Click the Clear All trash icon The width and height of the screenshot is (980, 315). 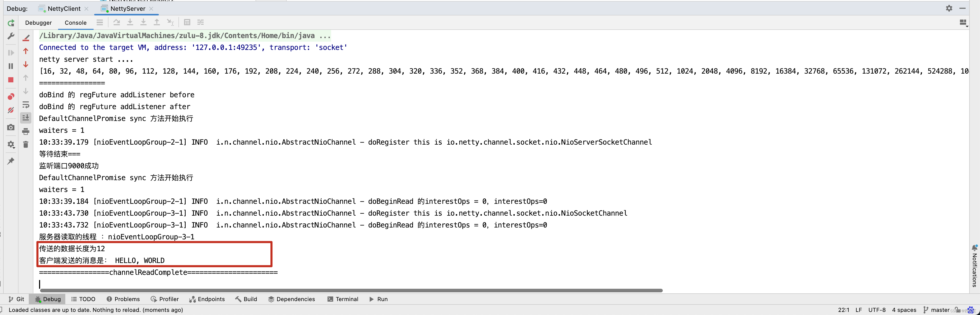[25, 144]
